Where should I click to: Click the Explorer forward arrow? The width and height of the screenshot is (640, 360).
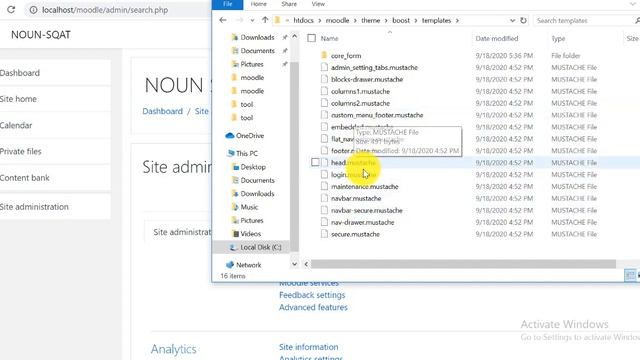(x=240, y=20)
